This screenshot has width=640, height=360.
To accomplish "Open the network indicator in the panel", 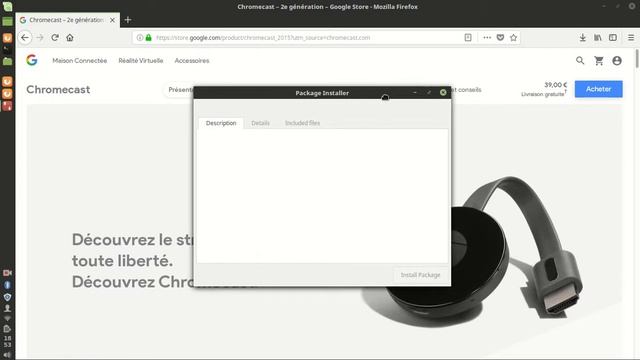I will pyautogui.click(x=7, y=318).
